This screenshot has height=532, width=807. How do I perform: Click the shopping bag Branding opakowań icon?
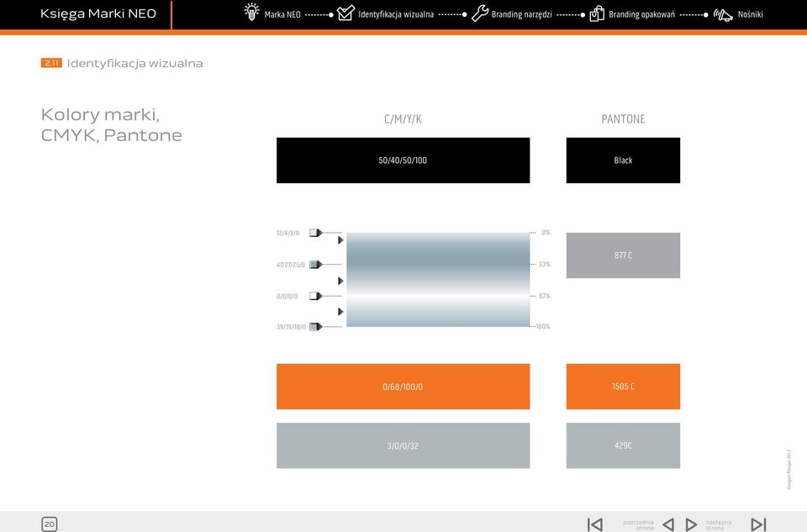597,13
